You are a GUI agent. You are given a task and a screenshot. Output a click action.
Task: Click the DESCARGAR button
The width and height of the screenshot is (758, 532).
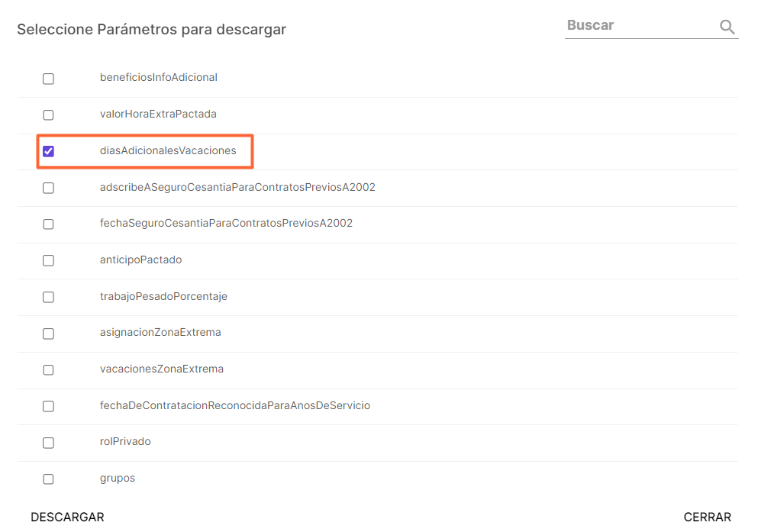(x=67, y=517)
